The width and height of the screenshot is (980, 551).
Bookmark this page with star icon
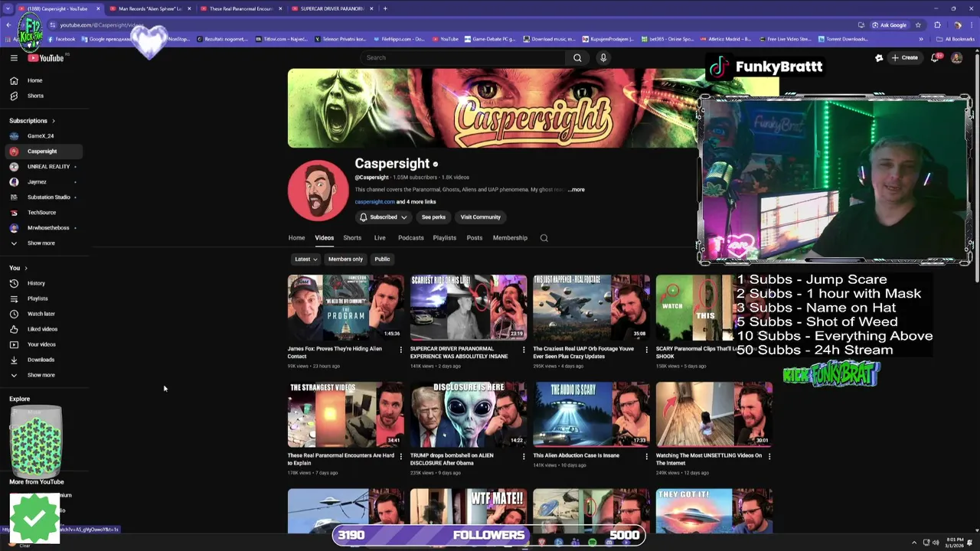click(x=918, y=24)
